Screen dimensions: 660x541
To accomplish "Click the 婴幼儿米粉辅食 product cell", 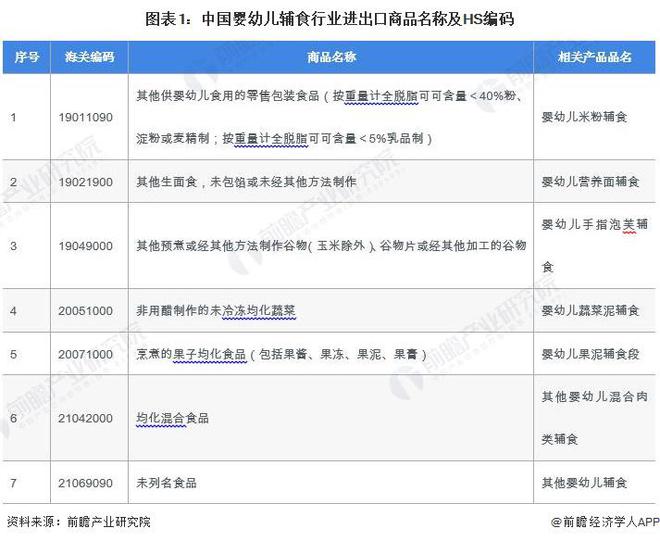I will 594,117.
